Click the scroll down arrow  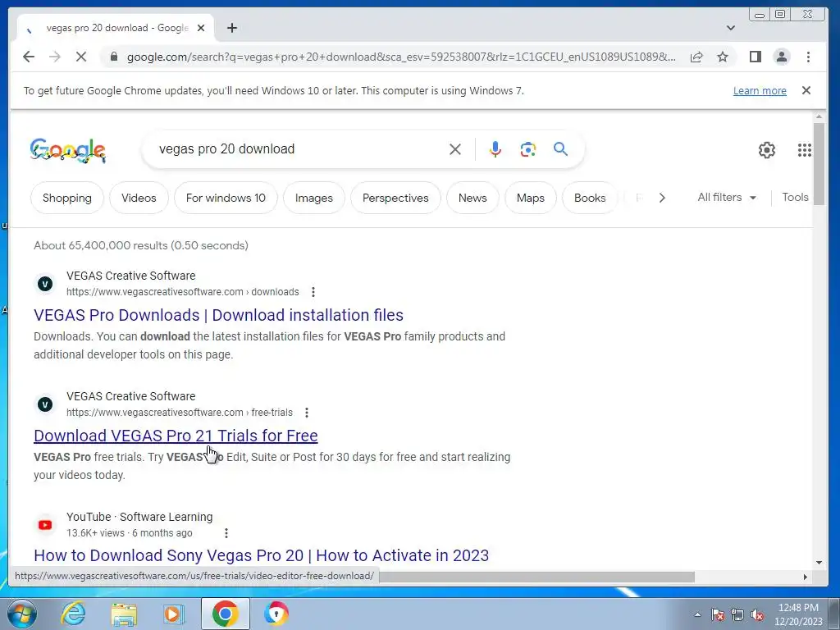pyautogui.click(x=819, y=563)
